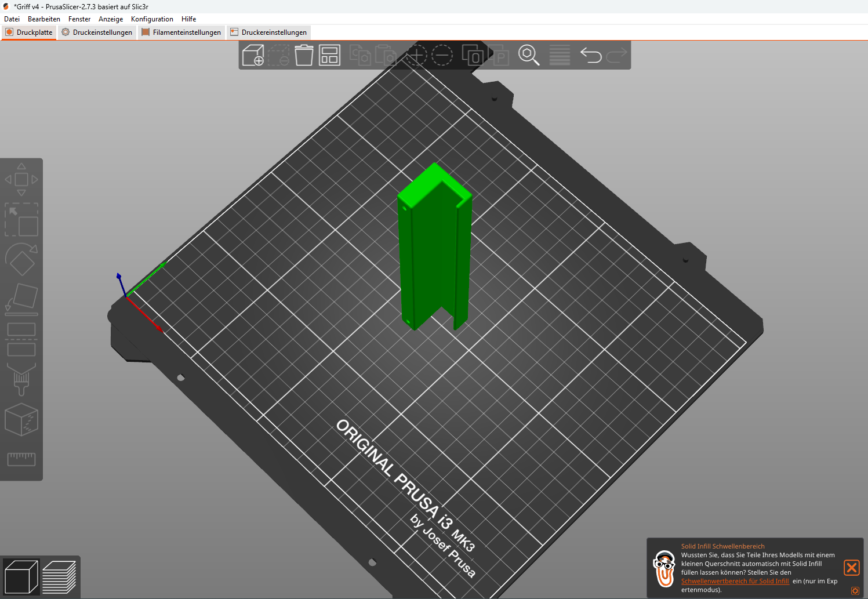Add an instance with the plus circle icon
The image size is (868, 599).
pyautogui.click(x=415, y=55)
